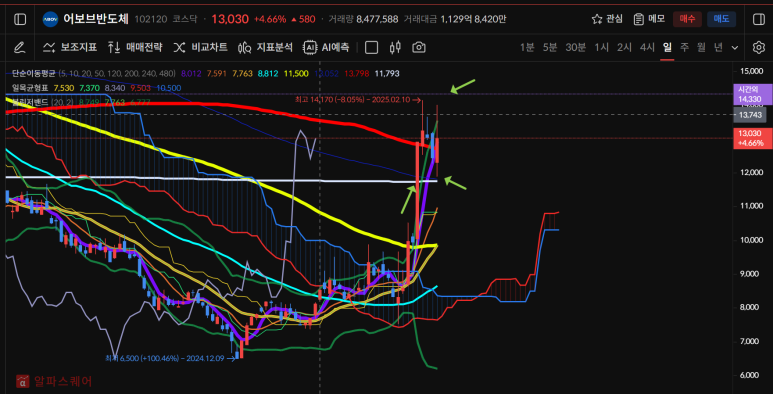Screen dimensions: 773x394
Task: Switch to 1시 timeframe
Action: click(601, 47)
